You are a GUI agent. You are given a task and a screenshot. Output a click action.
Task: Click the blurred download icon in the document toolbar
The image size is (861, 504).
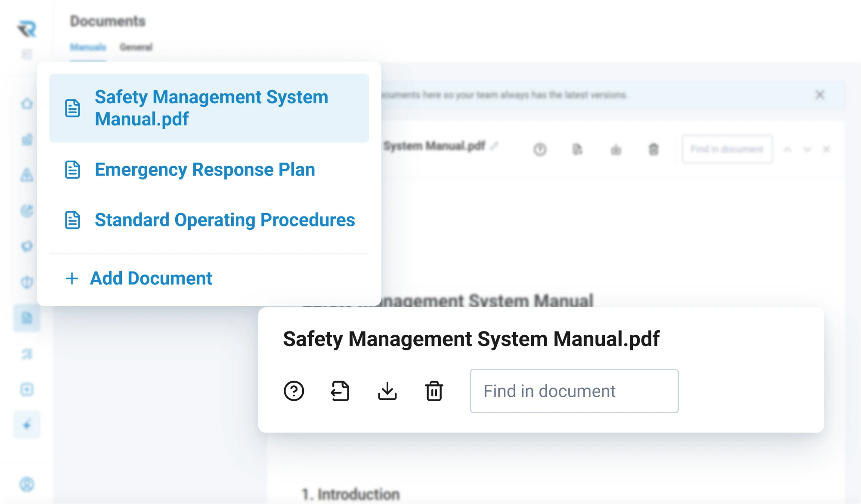(x=616, y=149)
